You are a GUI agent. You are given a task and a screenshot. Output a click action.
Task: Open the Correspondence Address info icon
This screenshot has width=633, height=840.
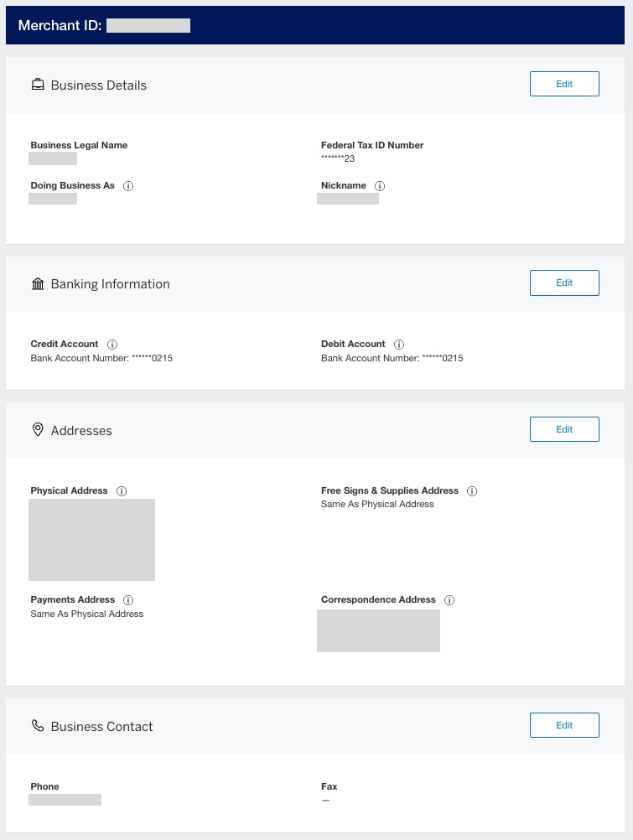coord(450,599)
